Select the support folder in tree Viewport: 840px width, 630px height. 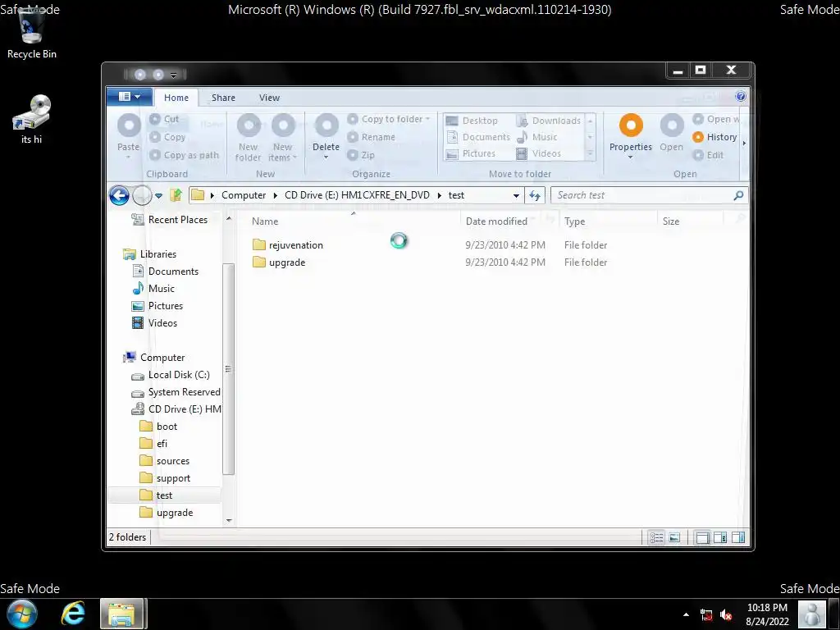click(165, 478)
